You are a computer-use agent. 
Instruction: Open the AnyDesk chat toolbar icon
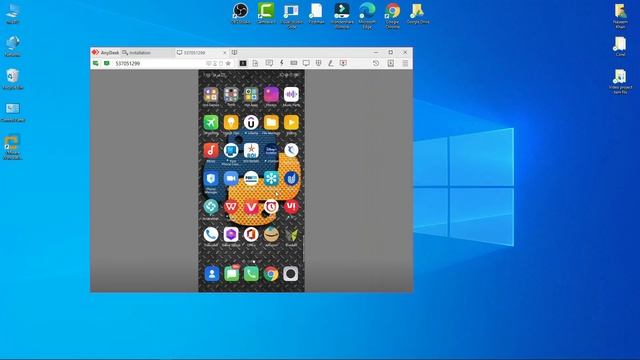point(269,63)
